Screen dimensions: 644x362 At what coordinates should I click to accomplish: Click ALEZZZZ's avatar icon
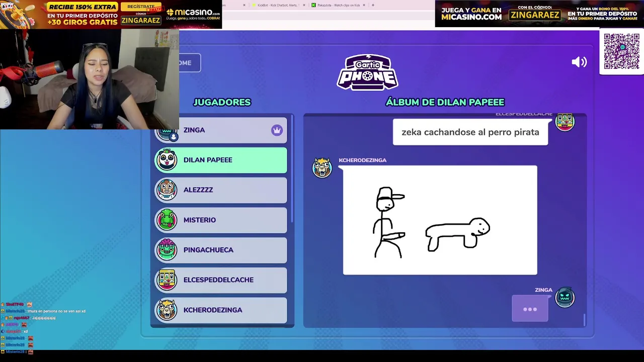(167, 190)
